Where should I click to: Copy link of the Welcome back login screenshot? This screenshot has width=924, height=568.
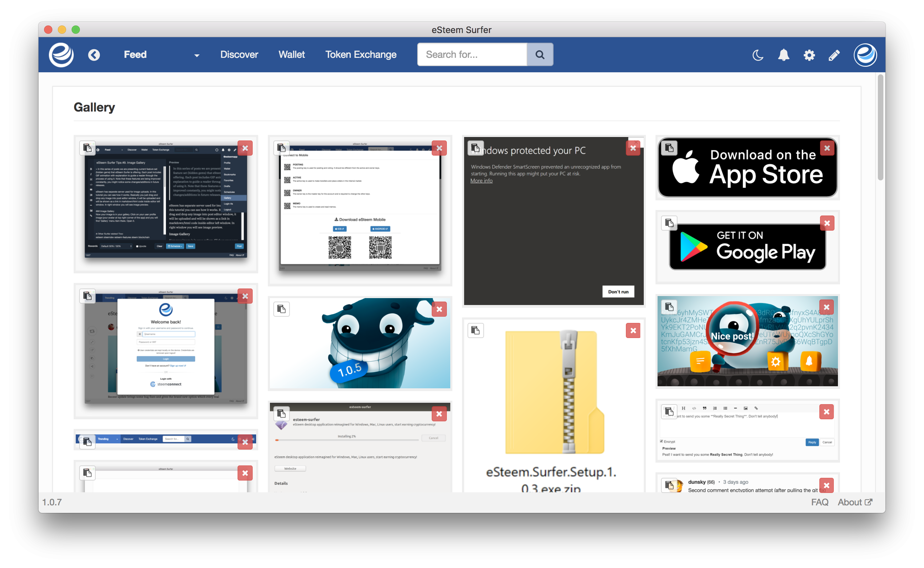pyautogui.click(x=87, y=296)
